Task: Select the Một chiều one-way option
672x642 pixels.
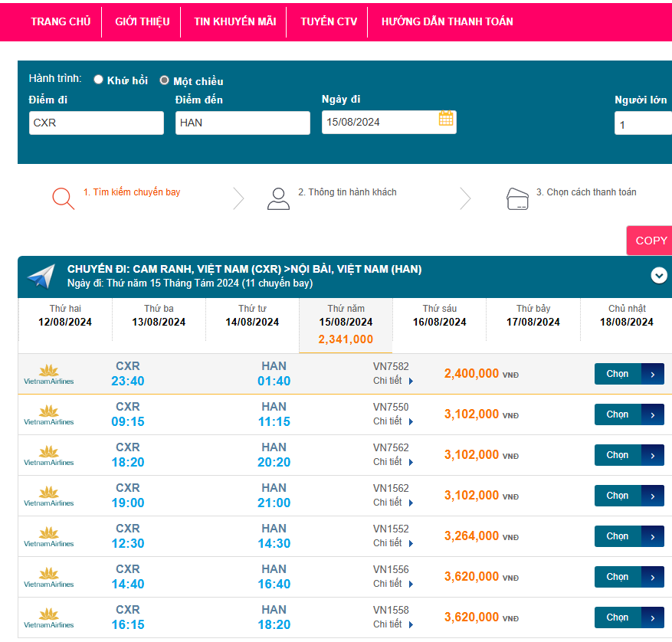Action: pyautogui.click(x=164, y=80)
